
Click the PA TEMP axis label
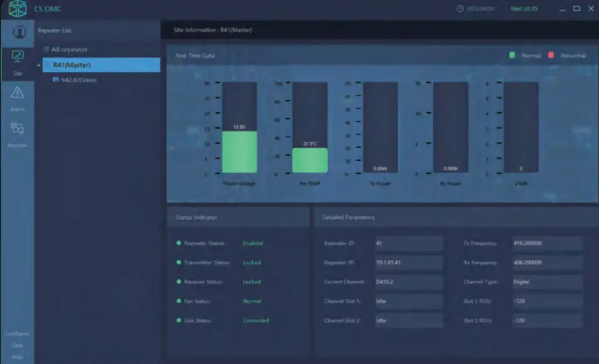[310, 183]
